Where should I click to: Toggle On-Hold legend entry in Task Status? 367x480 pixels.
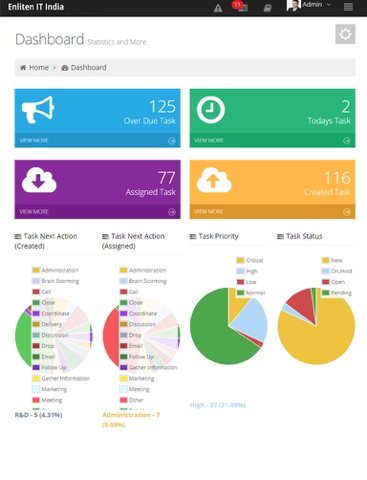[337, 271]
